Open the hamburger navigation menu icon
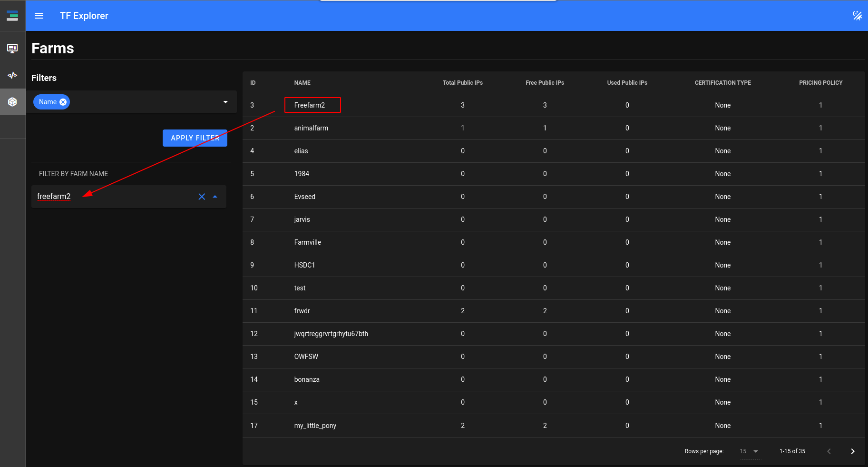 [x=39, y=15]
